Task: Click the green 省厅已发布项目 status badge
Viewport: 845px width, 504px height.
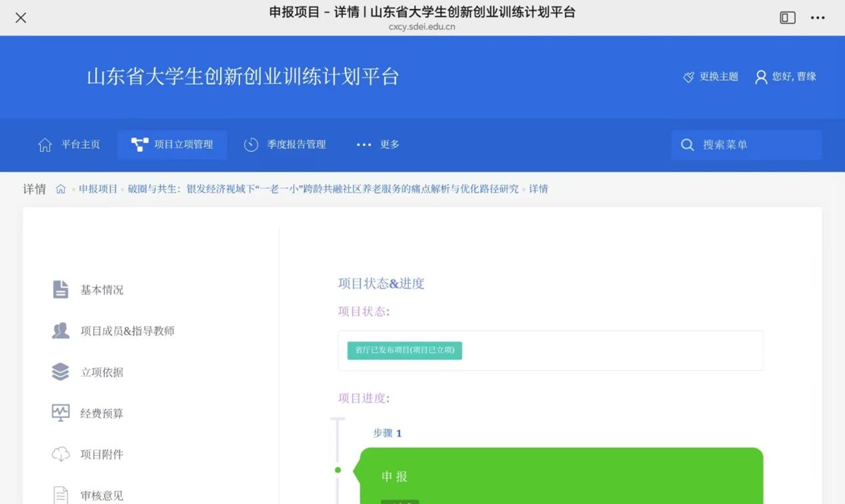Action: click(404, 351)
